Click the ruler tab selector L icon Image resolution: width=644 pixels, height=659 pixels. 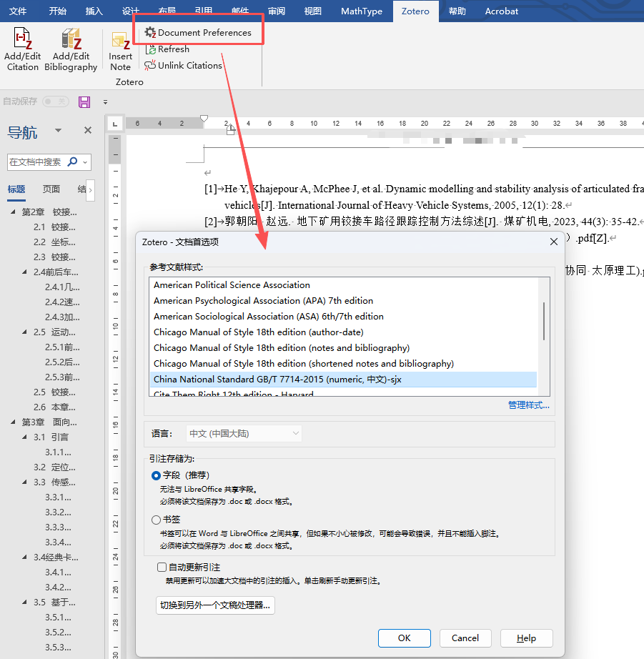coord(115,124)
